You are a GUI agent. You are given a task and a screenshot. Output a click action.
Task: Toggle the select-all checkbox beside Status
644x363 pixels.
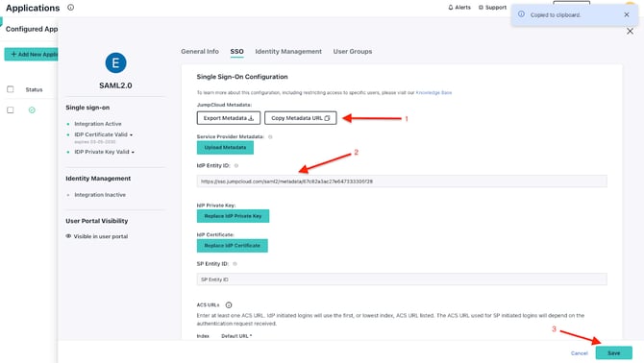(x=11, y=89)
